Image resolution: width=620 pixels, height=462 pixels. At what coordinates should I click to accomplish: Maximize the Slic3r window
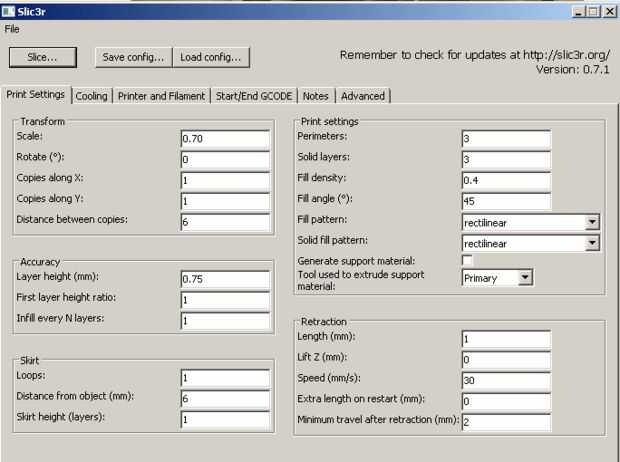[594, 12]
